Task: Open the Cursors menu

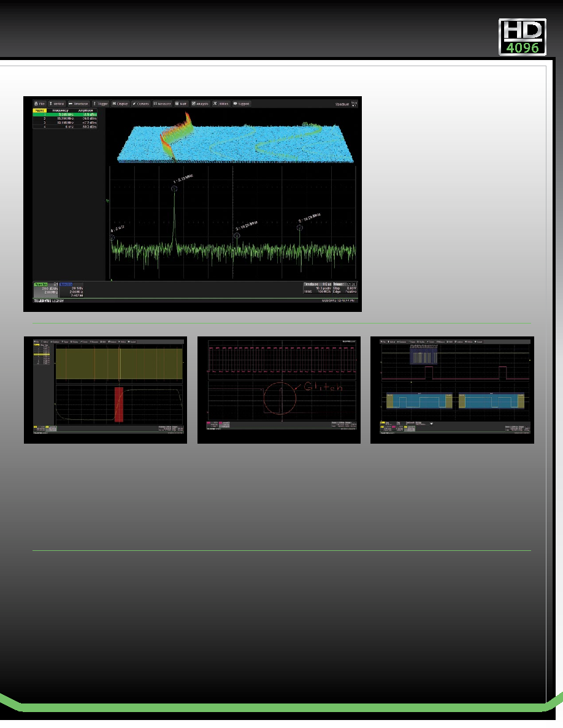Action: [141, 104]
